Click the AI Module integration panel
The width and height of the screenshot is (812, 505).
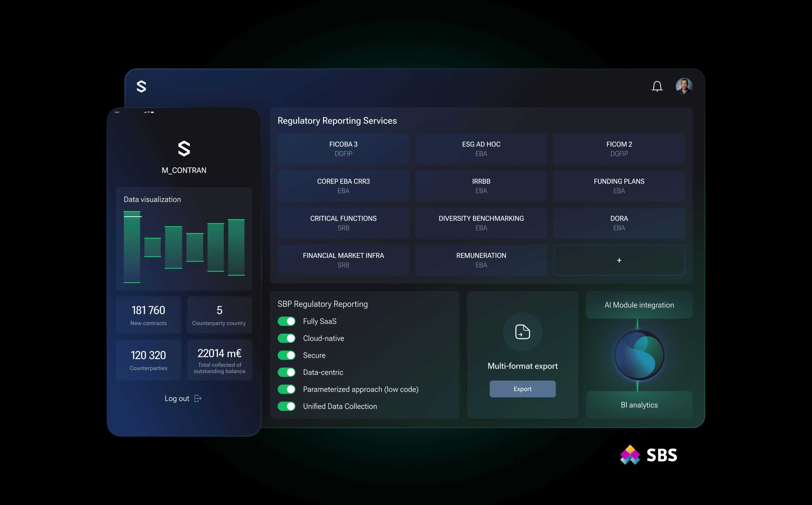tap(639, 305)
